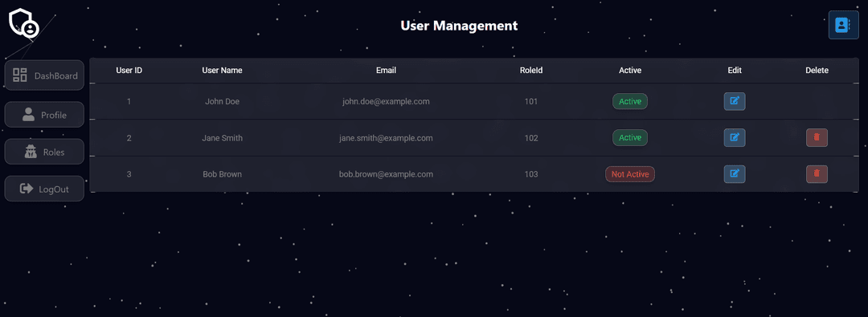Image resolution: width=868 pixels, height=317 pixels.
Task: Edit Bob Brown's user record
Action: tap(735, 173)
